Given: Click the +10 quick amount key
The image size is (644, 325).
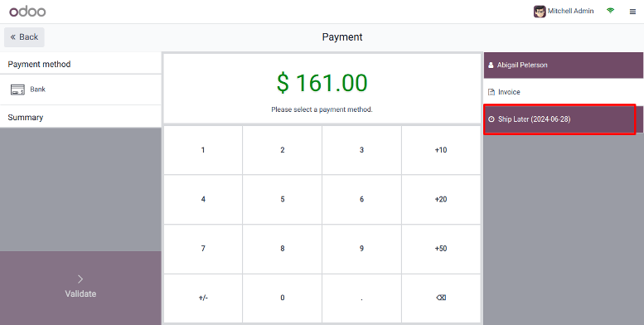Looking at the screenshot, I should click(441, 150).
